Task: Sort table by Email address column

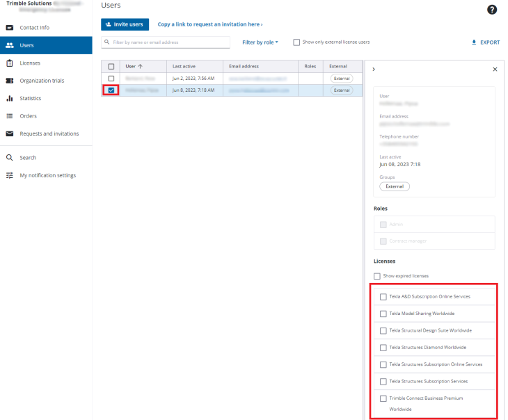Action: [x=260, y=66]
